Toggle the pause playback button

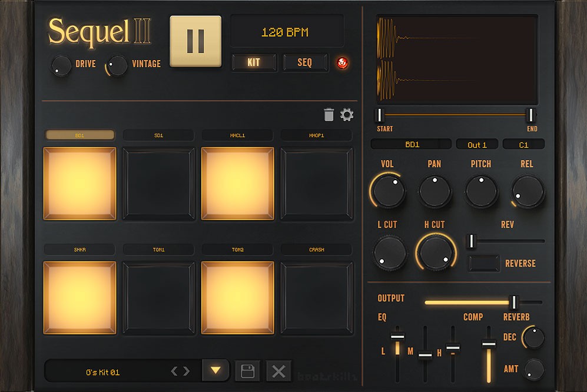tap(195, 41)
